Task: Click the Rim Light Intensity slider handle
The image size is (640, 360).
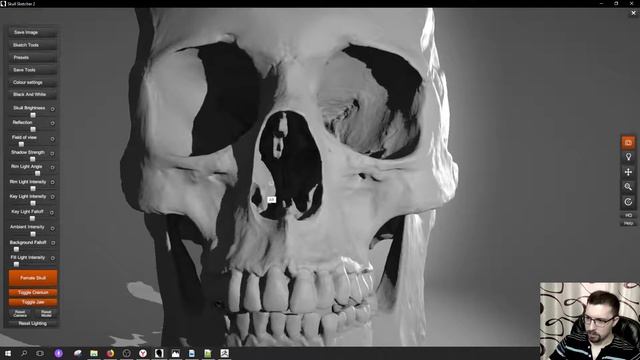Action: click(x=33, y=188)
